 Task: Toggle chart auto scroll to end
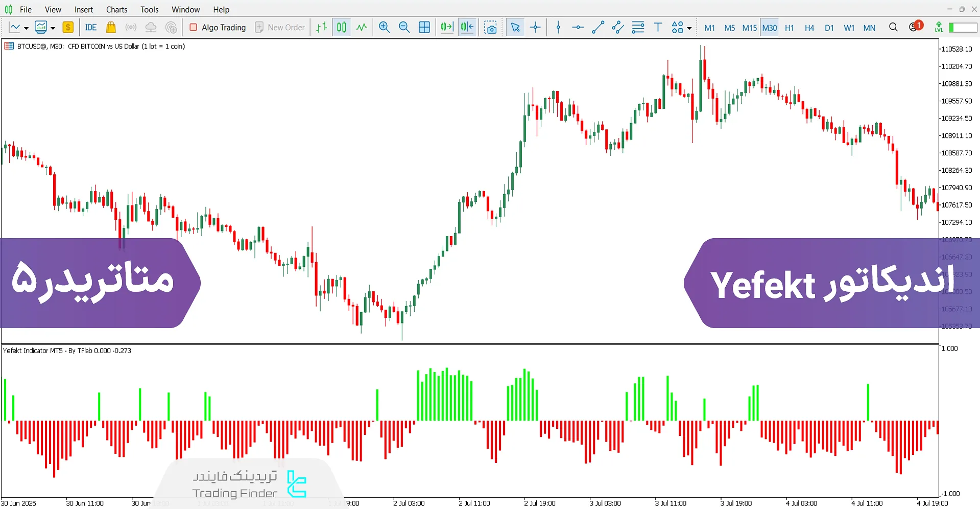click(x=447, y=28)
